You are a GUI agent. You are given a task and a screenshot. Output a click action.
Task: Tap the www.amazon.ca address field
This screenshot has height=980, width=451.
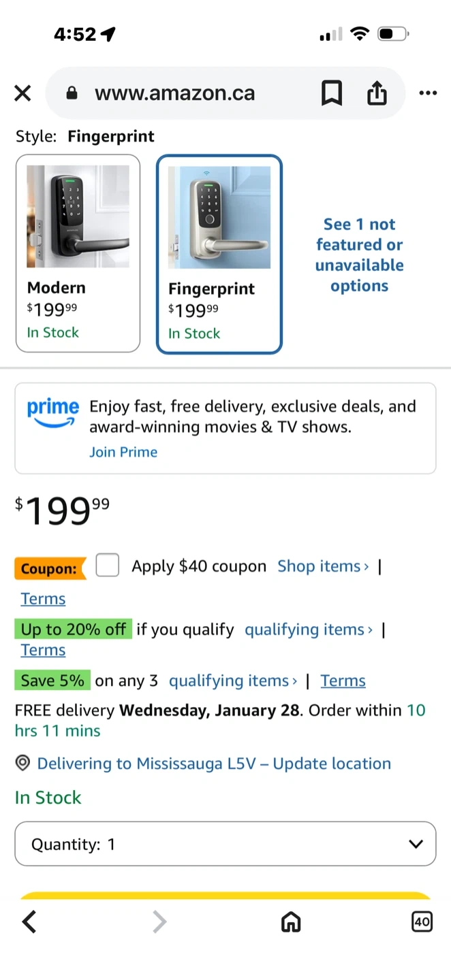click(175, 93)
